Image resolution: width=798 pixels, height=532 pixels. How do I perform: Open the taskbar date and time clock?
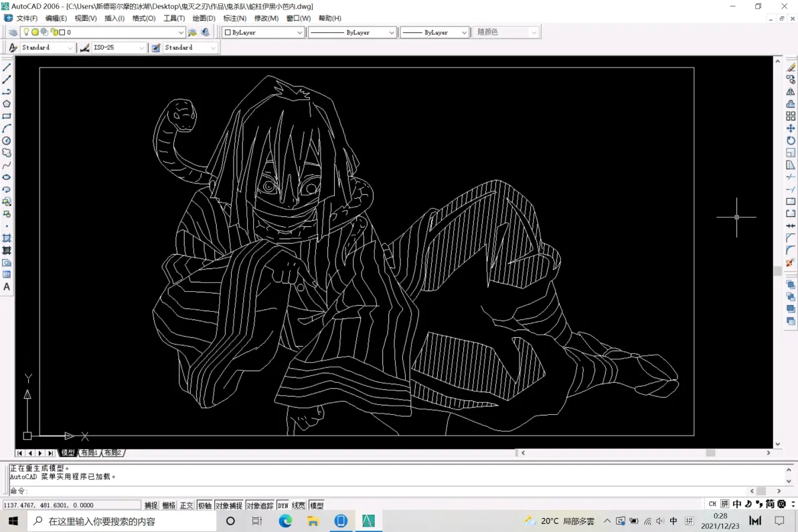click(x=720, y=521)
